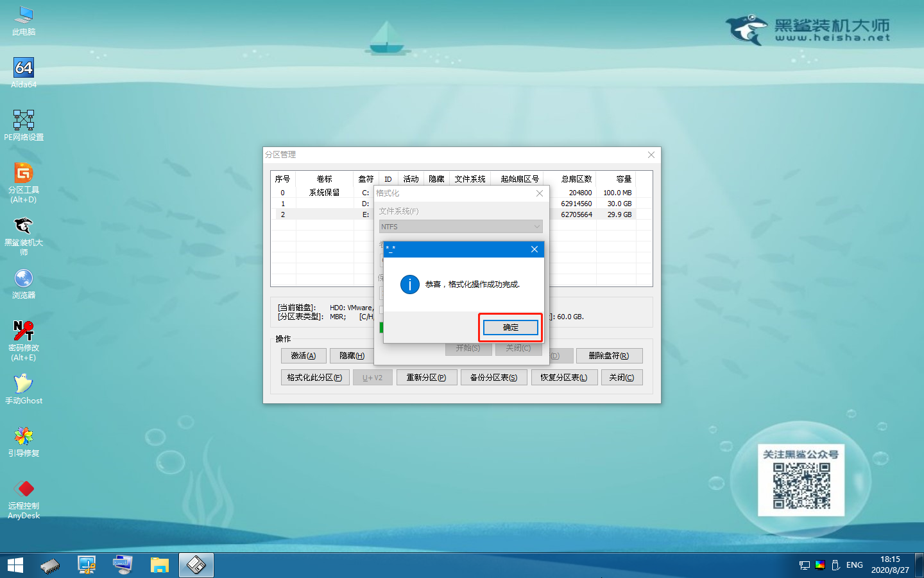Click 确定 to confirm format success
The image size is (924, 578).
[x=511, y=328]
